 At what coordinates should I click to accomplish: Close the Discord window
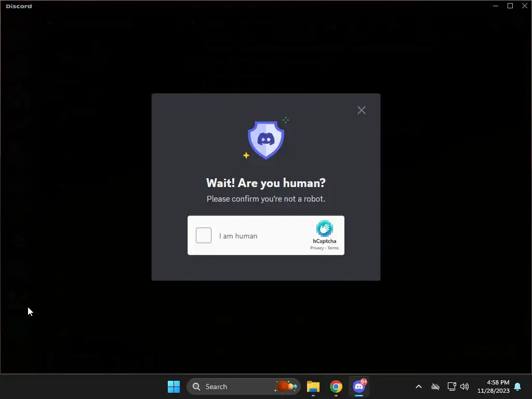[x=525, y=6]
